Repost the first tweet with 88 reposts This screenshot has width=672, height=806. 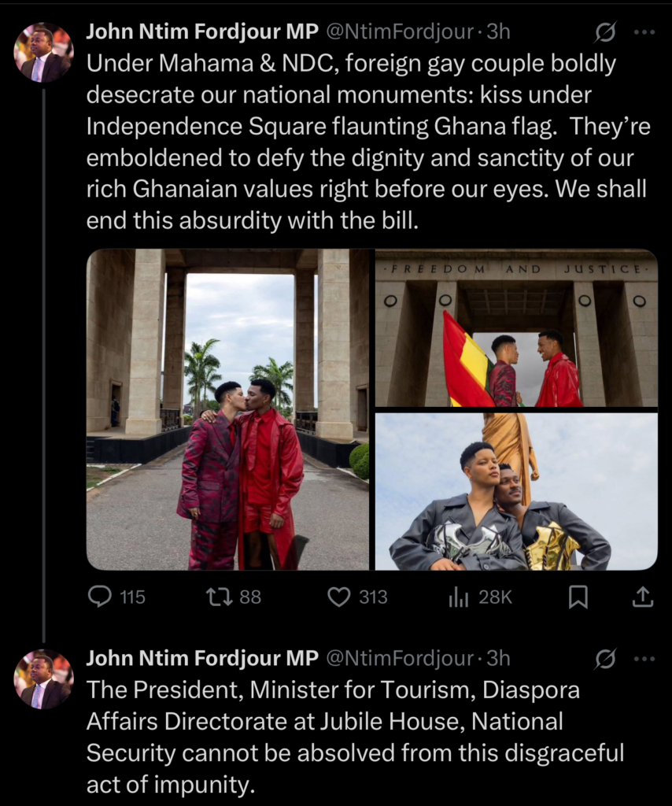(x=216, y=597)
